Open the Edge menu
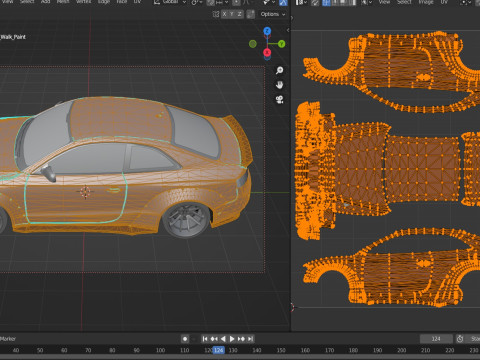Viewport: 480px width, 360px height. pyautogui.click(x=104, y=2)
